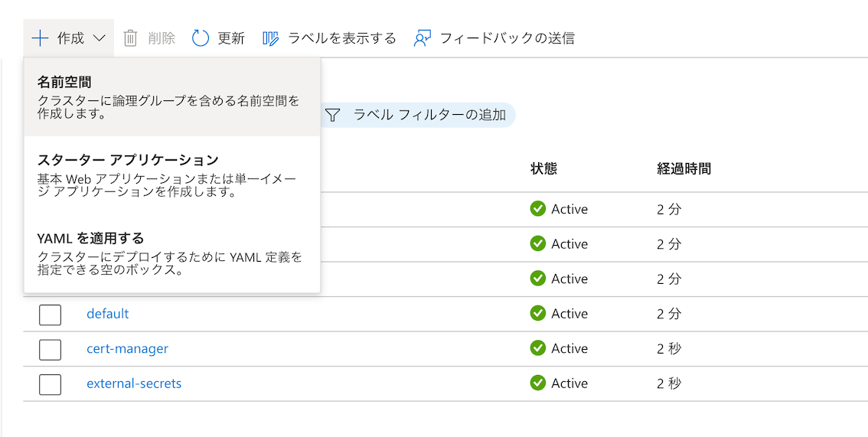Sort by the 状態 column header
The height and width of the screenshot is (437, 868).
(543, 168)
